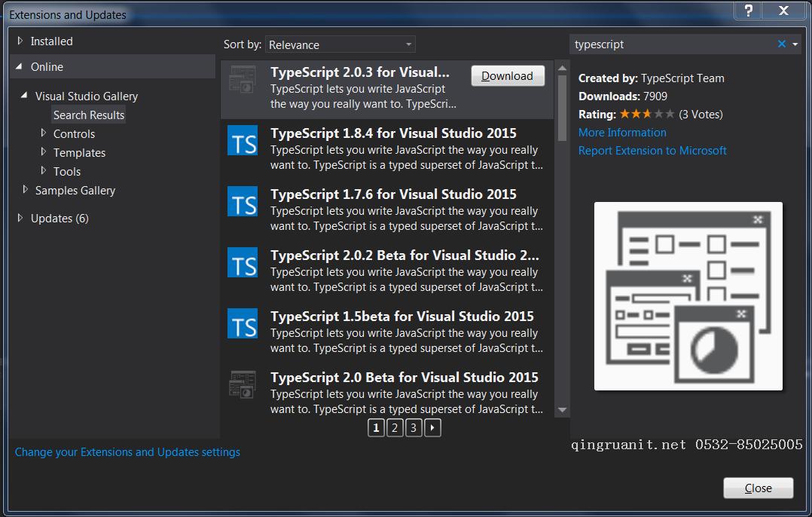
Task: Click the TypeScript 1.8.4 TS icon
Action: [243, 141]
